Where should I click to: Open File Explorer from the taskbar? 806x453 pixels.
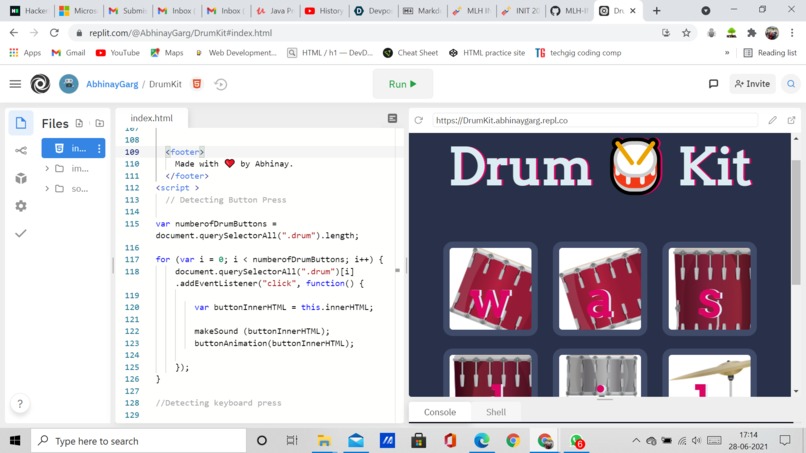(324, 441)
